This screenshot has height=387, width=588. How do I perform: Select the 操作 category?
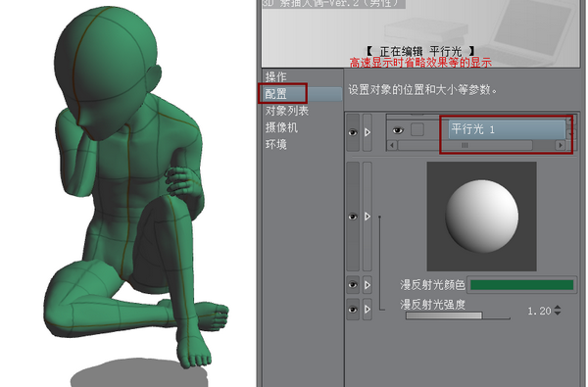(x=276, y=76)
